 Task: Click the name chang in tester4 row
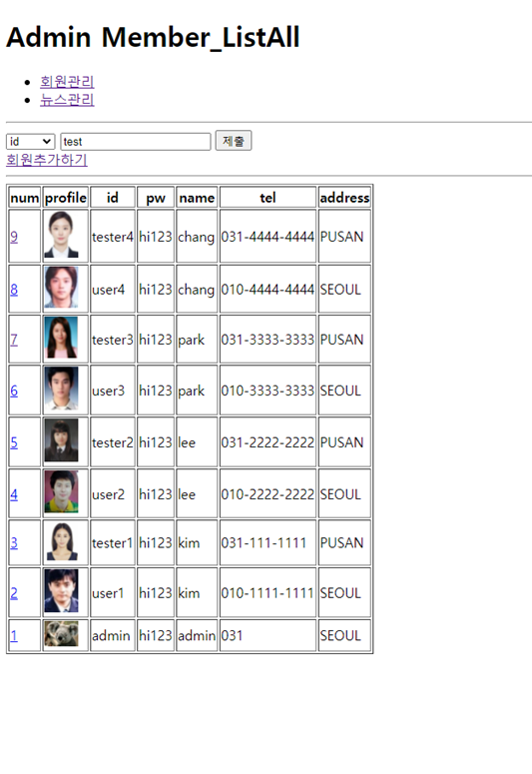197,238
